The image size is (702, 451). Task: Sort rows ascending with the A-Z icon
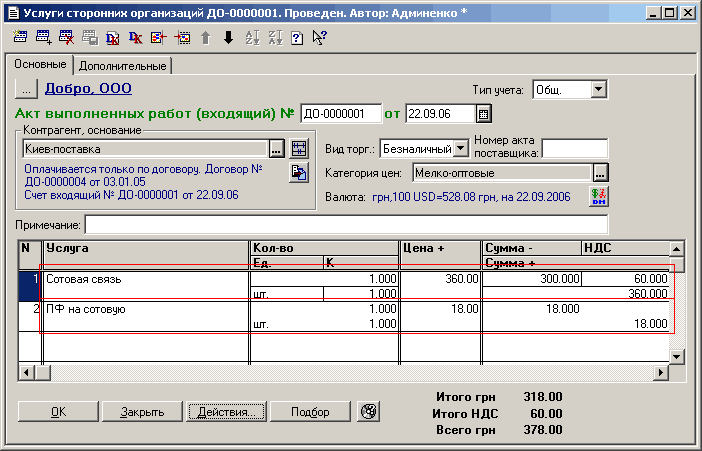click(251, 38)
